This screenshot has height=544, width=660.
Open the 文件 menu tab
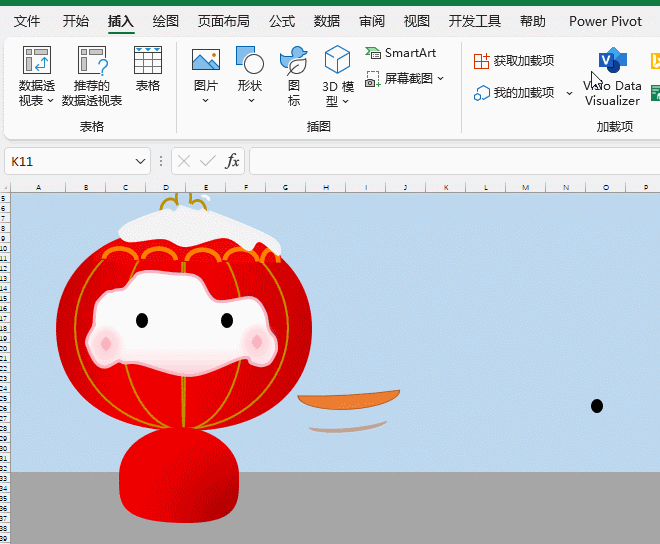point(27,21)
